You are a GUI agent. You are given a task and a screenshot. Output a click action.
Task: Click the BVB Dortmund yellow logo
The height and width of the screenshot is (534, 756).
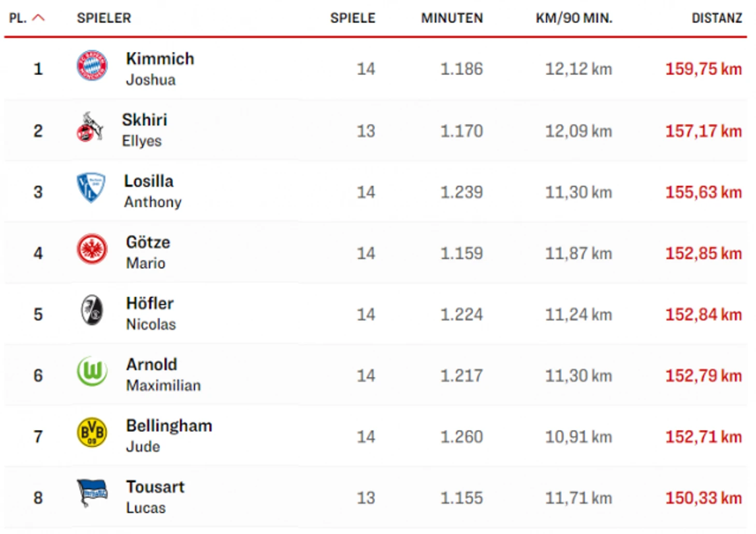pyautogui.click(x=92, y=432)
